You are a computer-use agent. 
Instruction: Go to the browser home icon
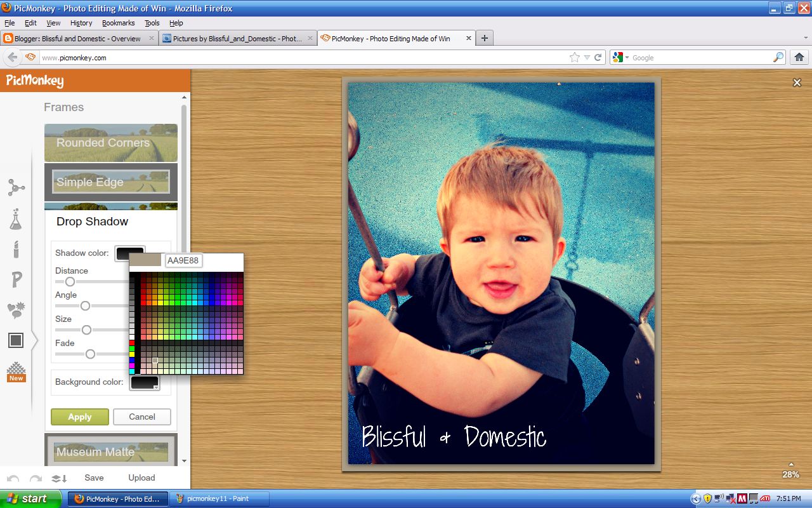click(x=799, y=57)
